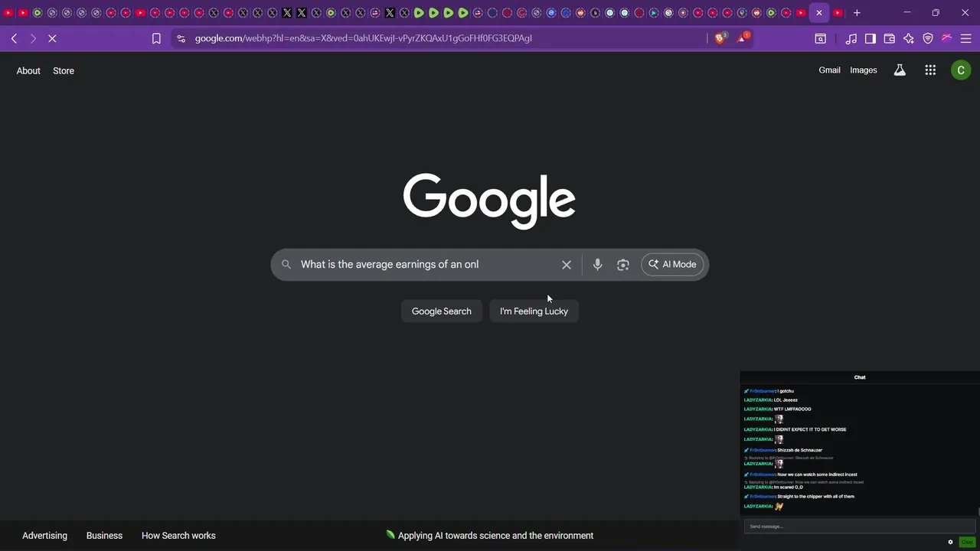The height and width of the screenshot is (551, 980).
Task: Open Brave Rewards triangle icon
Action: click(743, 37)
